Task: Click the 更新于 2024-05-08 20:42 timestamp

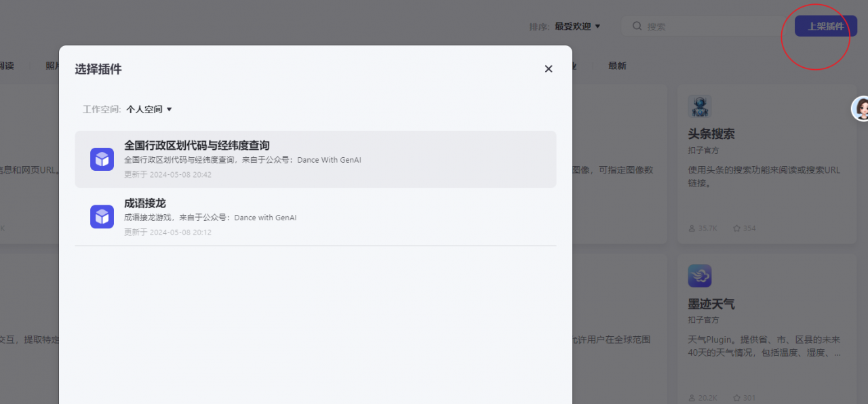Action: coord(167,175)
